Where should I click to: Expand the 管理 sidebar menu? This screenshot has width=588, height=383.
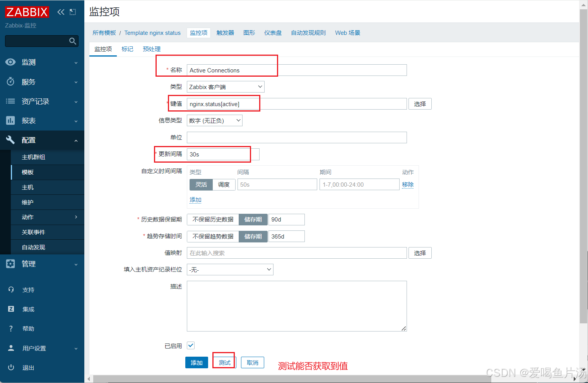point(76,264)
